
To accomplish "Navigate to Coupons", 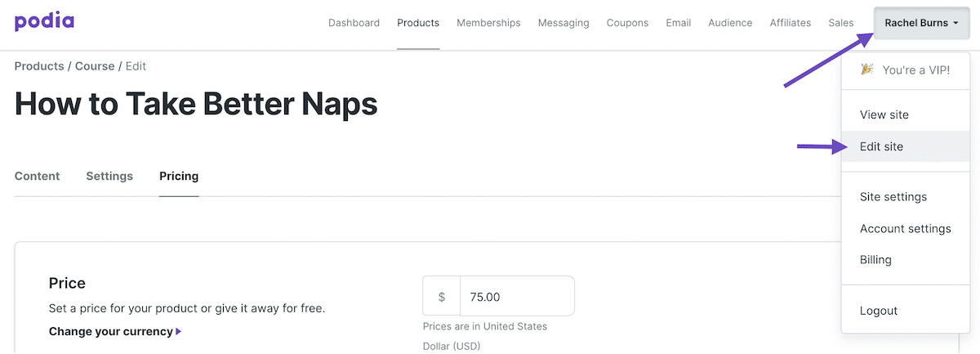I will point(627,23).
